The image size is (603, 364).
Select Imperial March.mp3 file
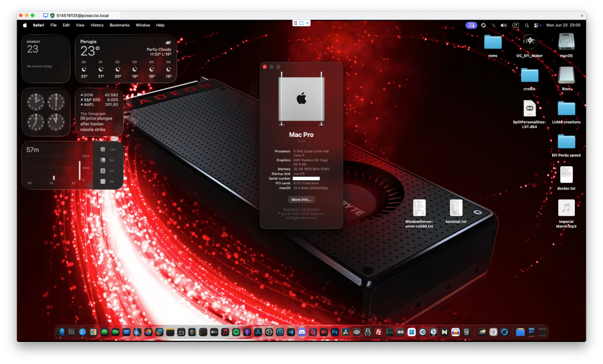[566, 214]
